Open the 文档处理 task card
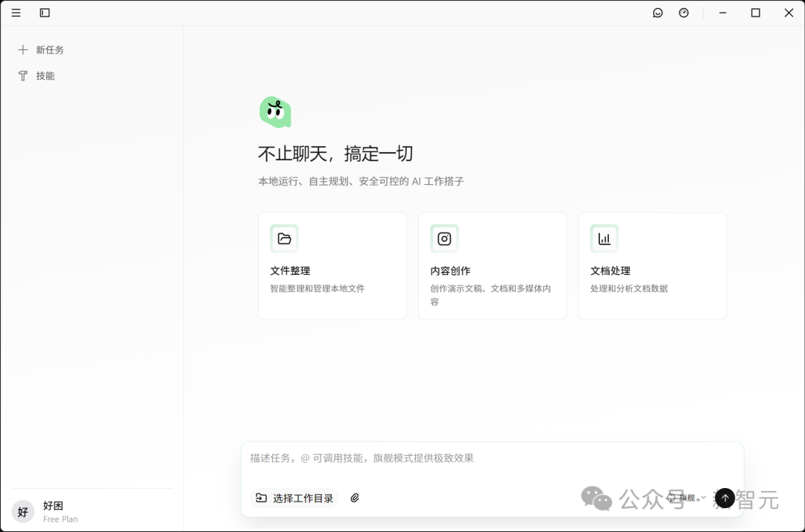The height and width of the screenshot is (532, 805). [x=652, y=265]
